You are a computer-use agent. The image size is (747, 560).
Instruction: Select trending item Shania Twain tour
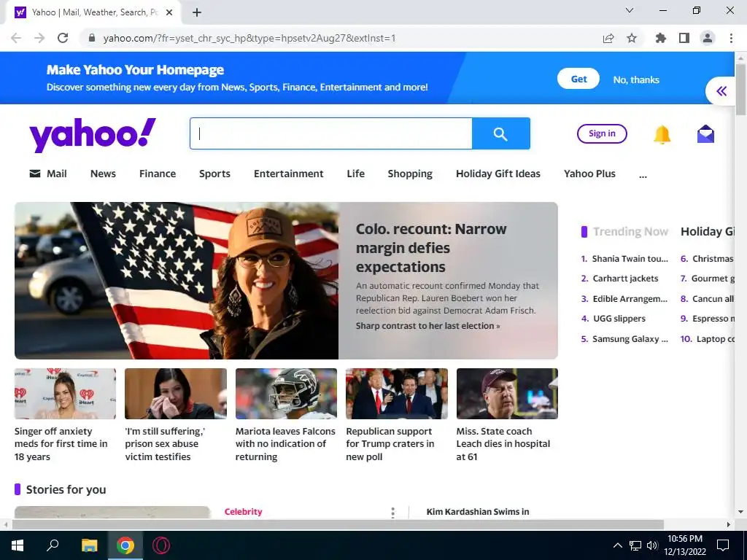[x=630, y=259]
